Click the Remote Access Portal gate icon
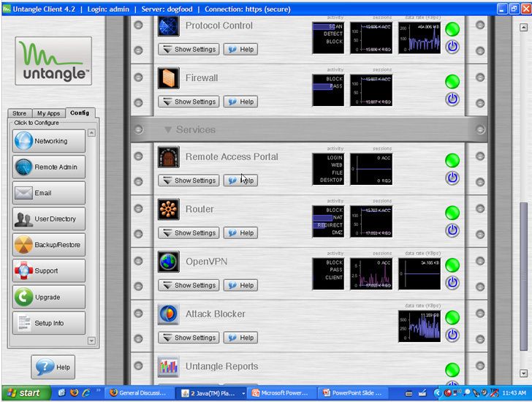Image resolution: width=532 pixels, height=402 pixels. pos(168,156)
